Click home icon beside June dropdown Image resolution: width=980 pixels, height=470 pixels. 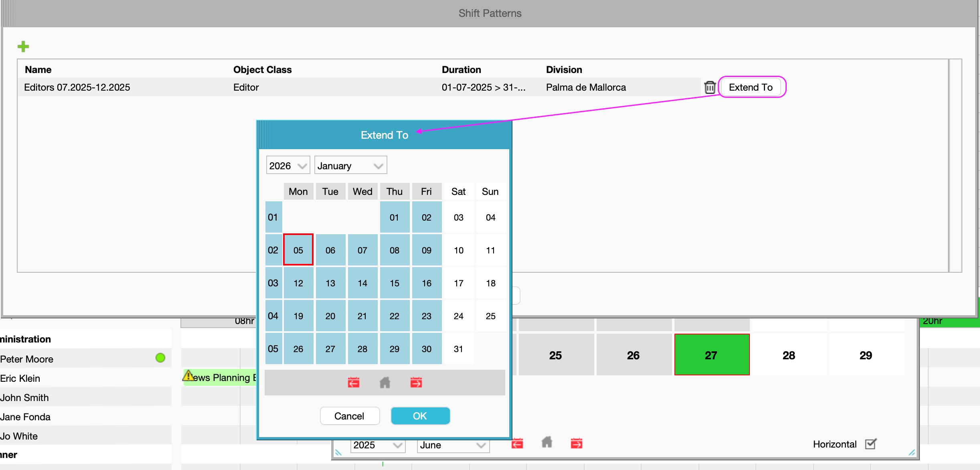pos(547,442)
